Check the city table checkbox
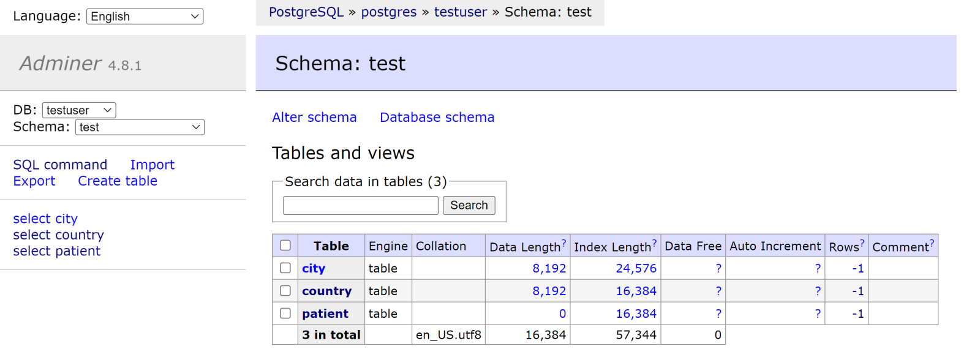 point(285,268)
